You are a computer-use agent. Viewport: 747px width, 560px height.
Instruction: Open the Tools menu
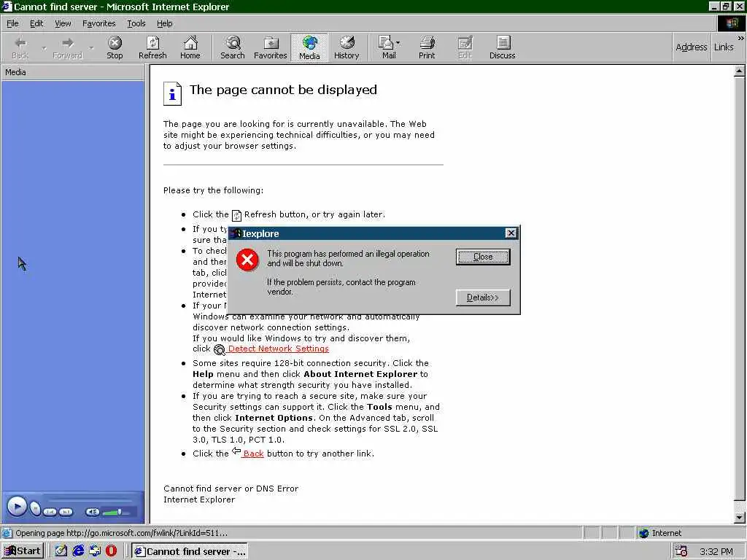point(136,23)
